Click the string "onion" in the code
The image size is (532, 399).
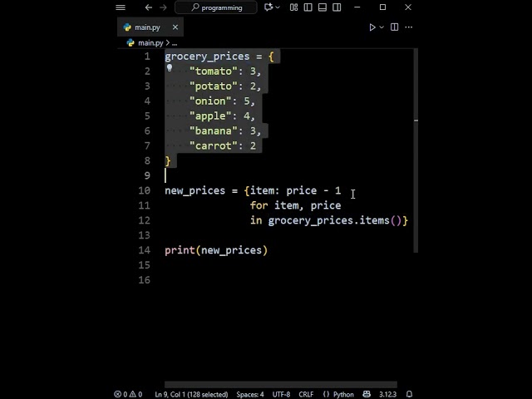point(210,101)
